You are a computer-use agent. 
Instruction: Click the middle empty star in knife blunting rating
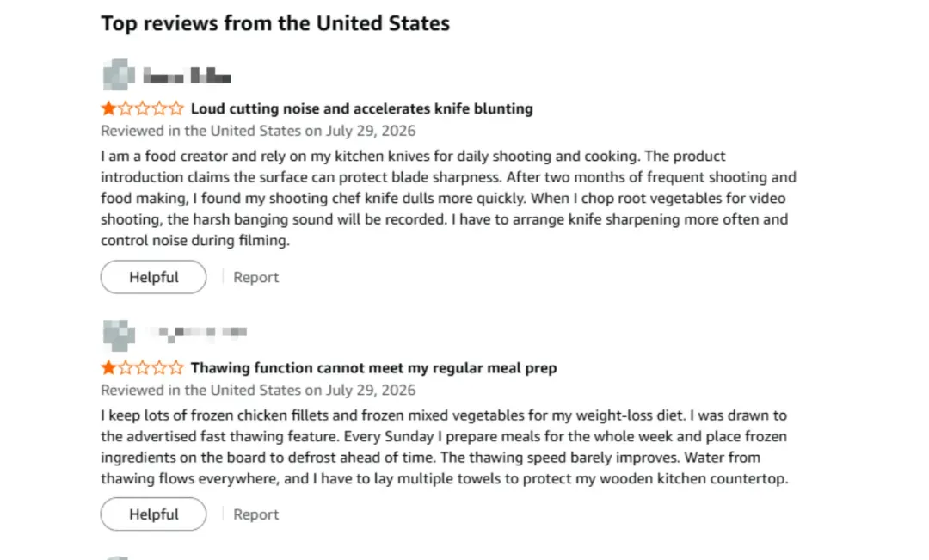tap(142, 108)
